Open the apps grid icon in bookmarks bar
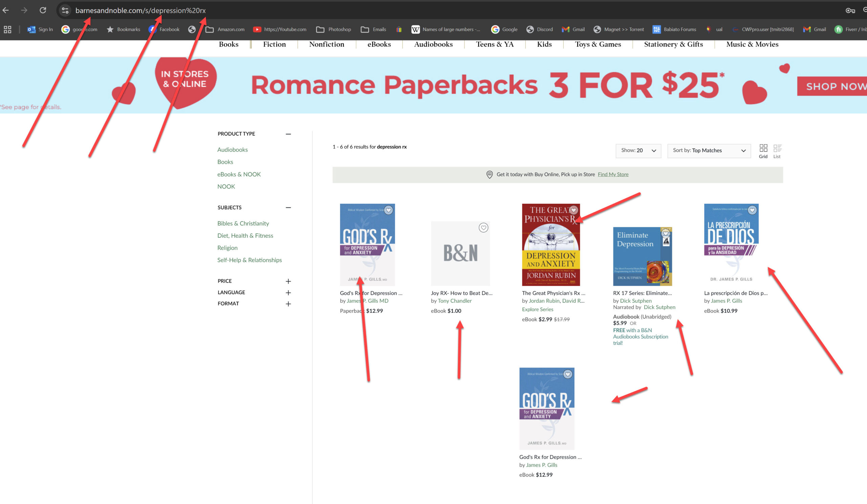This screenshot has height=504, width=867. tap(7, 29)
